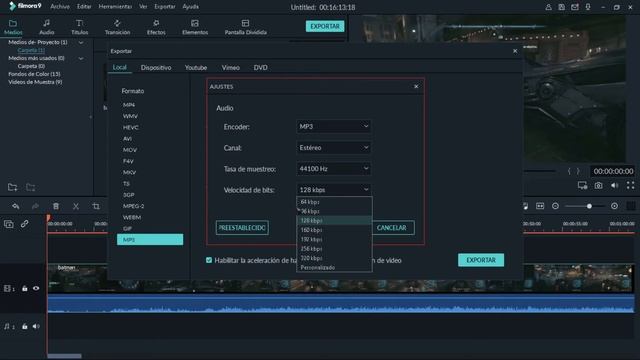Click the redo arrow in timeline toolbar
The image size is (640, 360).
[x=36, y=206]
